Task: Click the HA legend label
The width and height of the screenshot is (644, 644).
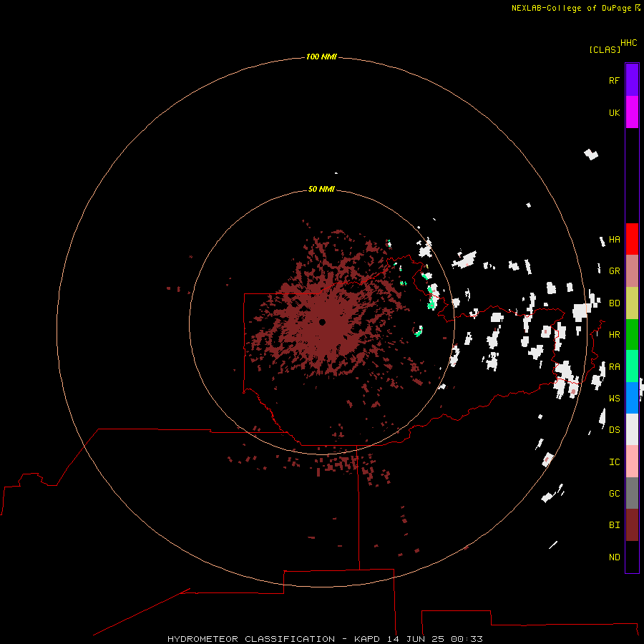Action: [x=614, y=240]
